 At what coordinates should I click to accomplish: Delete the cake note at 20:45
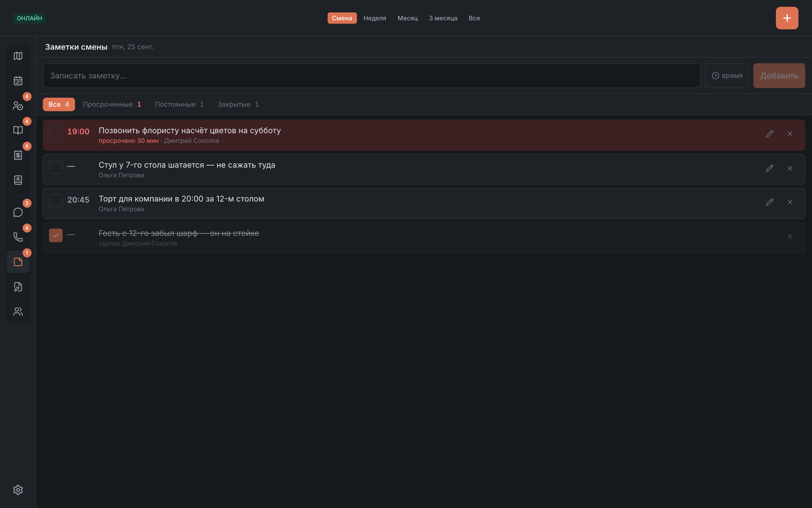pos(790,202)
